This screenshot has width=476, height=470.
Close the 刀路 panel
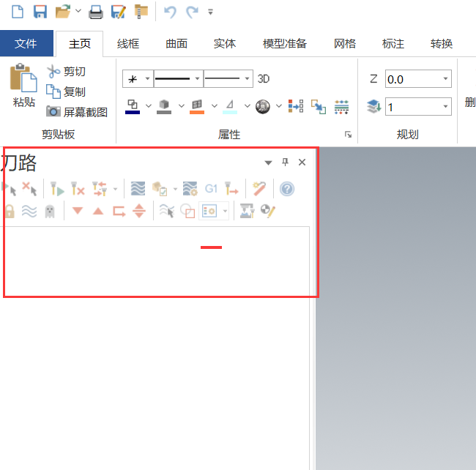(x=302, y=163)
